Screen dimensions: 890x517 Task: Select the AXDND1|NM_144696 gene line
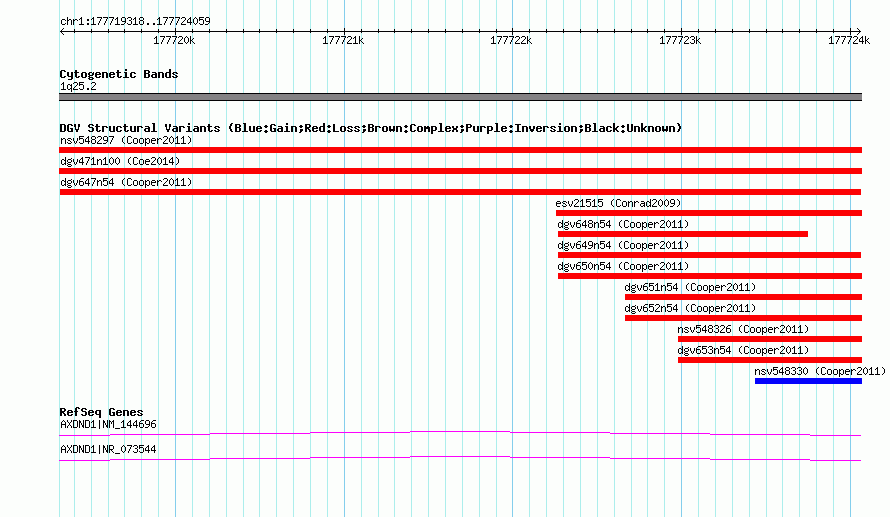click(460, 434)
